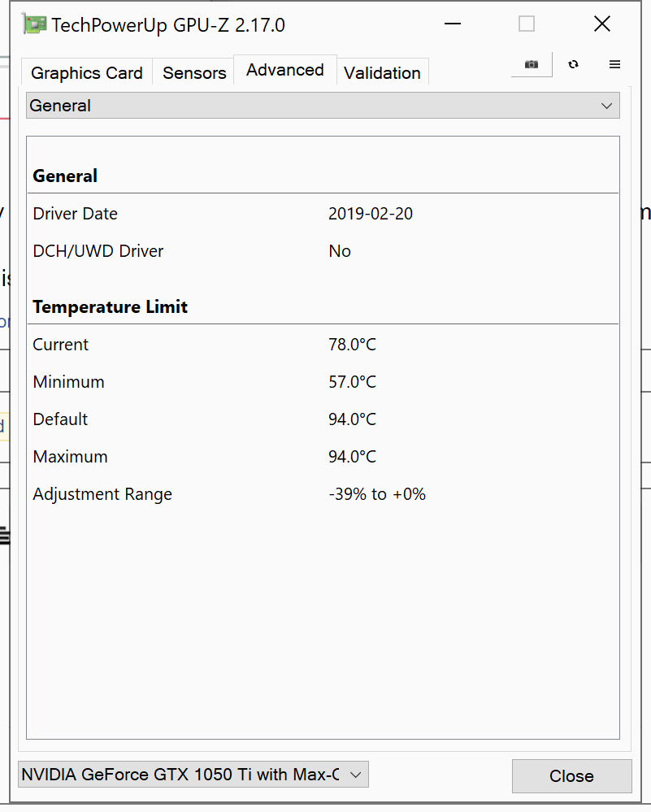
Task: Switch to the Graphics Card tab
Action: pyautogui.click(x=86, y=73)
